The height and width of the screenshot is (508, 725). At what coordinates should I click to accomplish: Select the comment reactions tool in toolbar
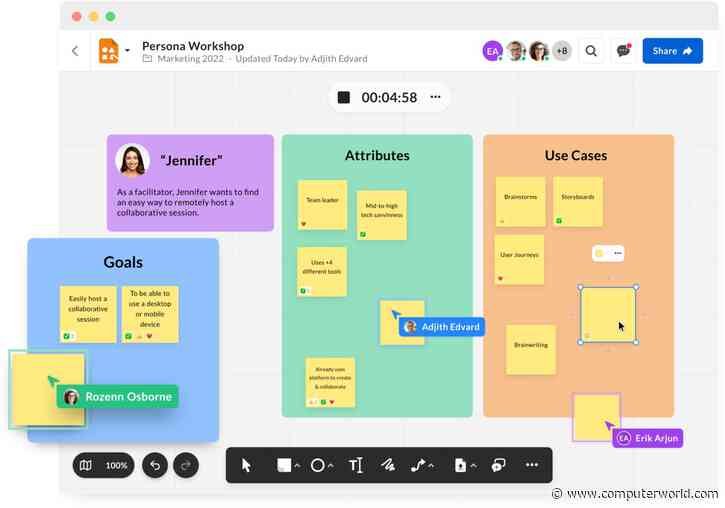click(499, 465)
